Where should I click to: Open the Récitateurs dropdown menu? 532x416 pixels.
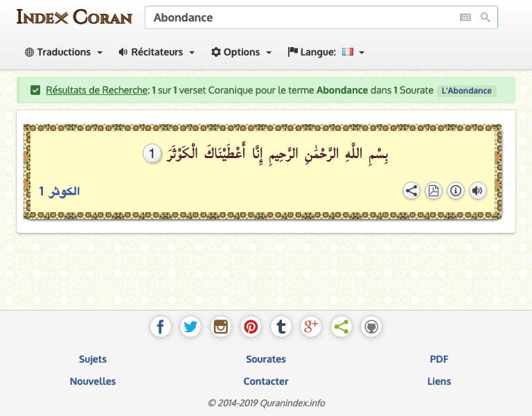point(157,52)
